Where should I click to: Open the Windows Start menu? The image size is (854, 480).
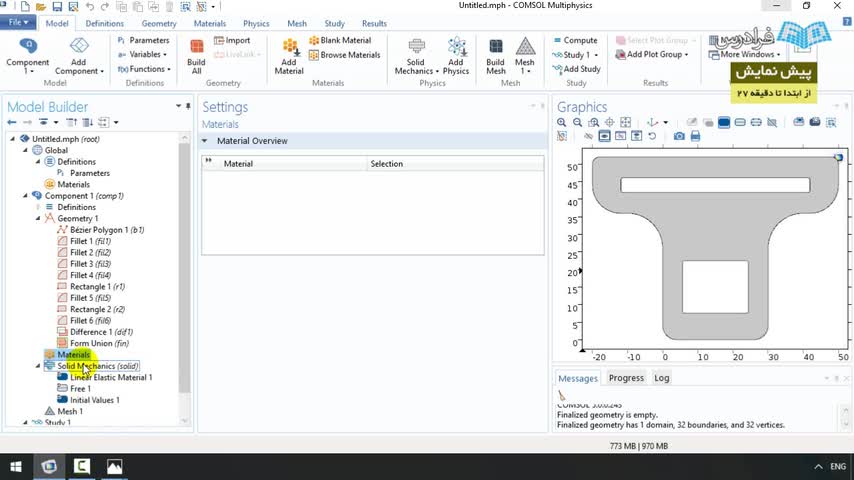[16, 466]
